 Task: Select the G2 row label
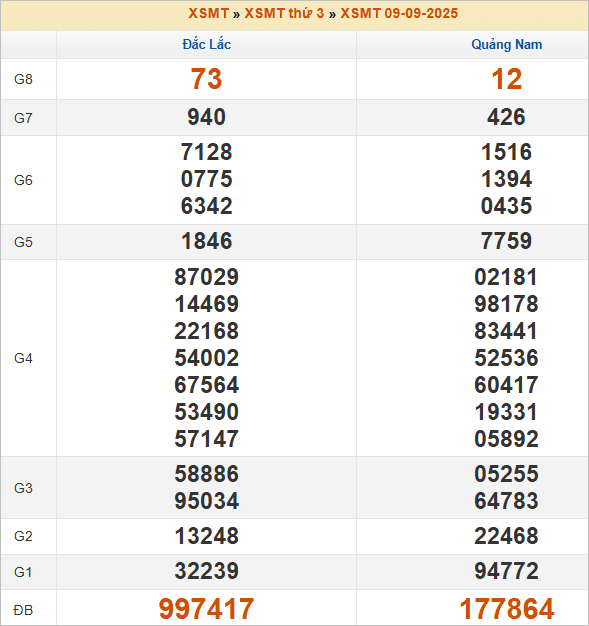click(x=23, y=536)
